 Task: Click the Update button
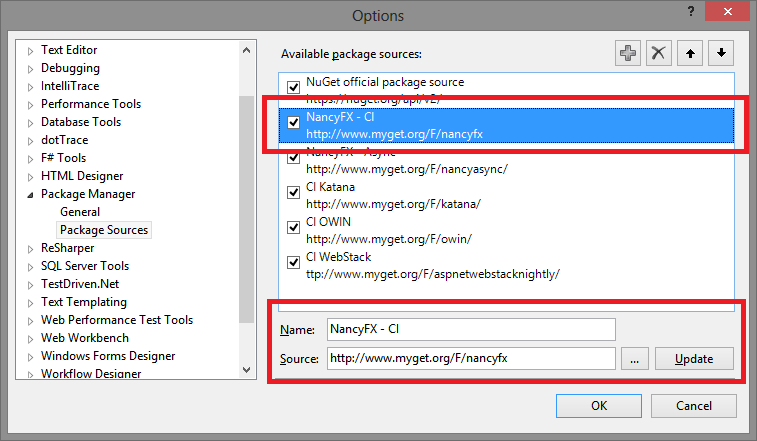click(x=694, y=359)
